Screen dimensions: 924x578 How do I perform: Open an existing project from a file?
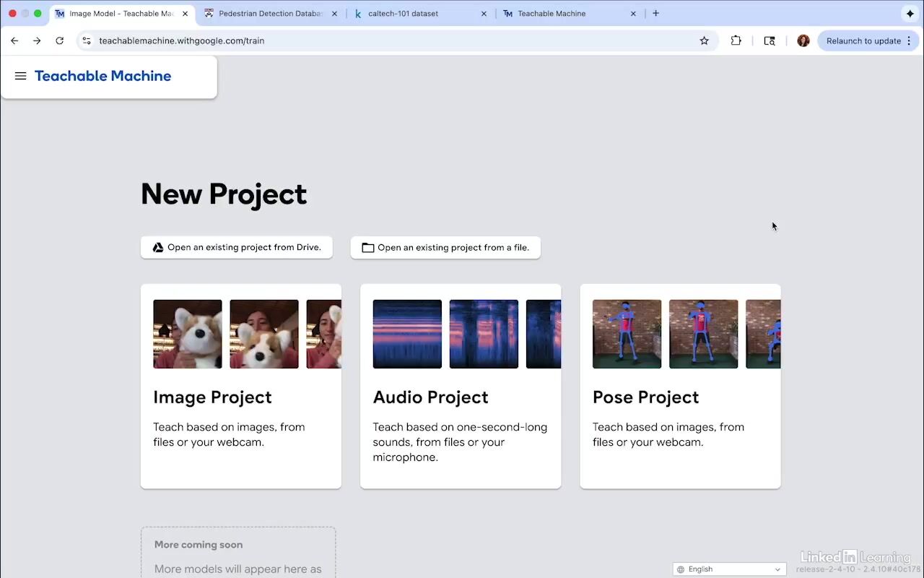pyautogui.click(x=445, y=248)
